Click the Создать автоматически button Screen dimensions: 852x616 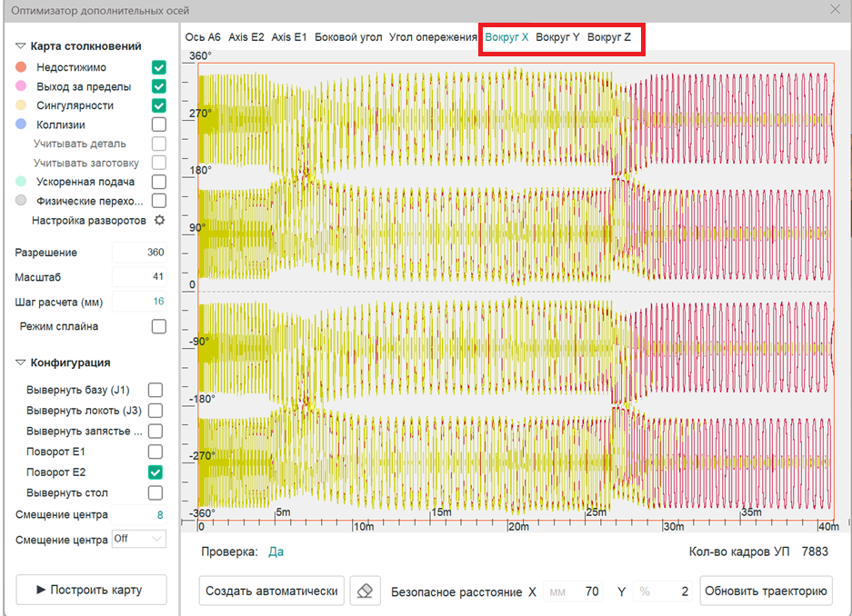[271, 591]
